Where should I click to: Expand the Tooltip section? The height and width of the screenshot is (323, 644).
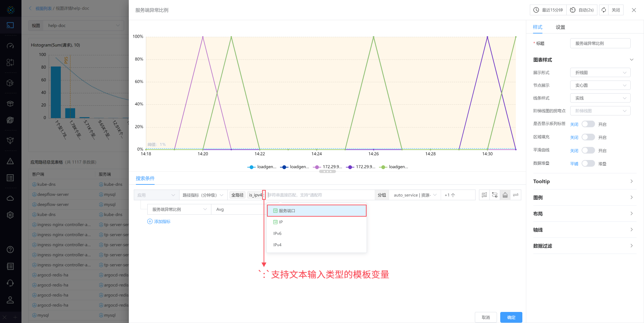[584, 182]
